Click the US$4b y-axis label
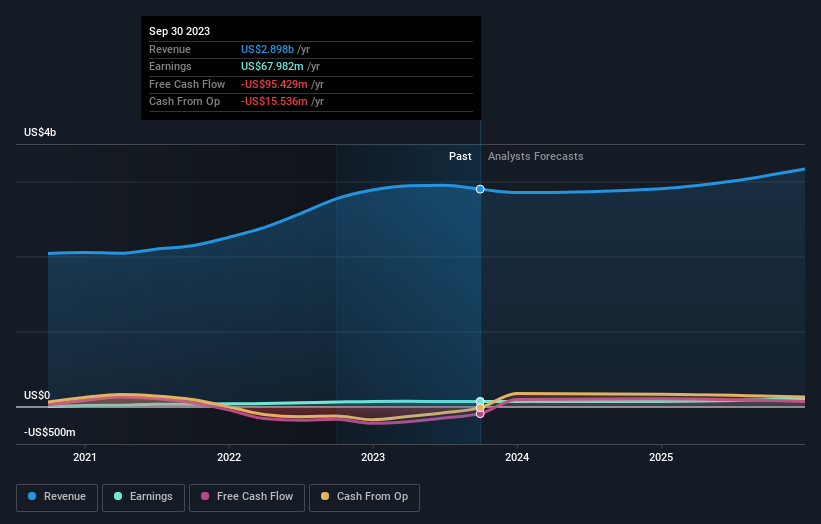 point(40,132)
